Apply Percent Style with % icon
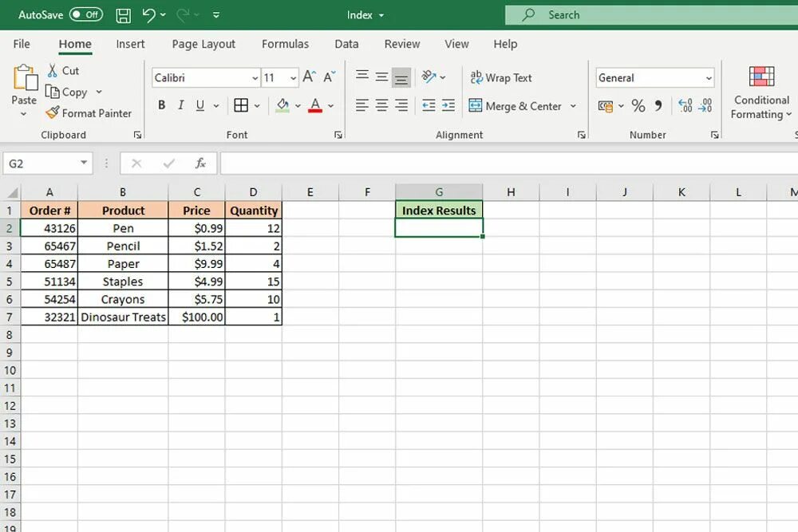 [638, 105]
